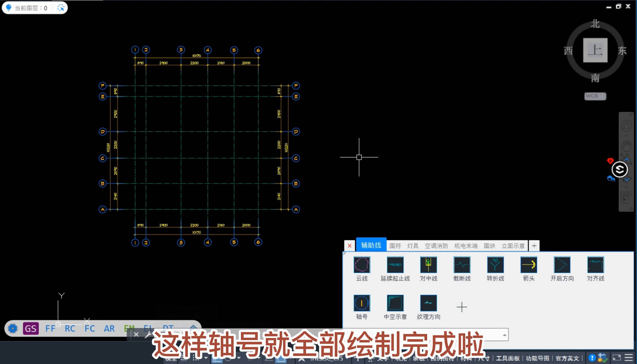Select the 开启方向 opening direction tool

pos(562,265)
